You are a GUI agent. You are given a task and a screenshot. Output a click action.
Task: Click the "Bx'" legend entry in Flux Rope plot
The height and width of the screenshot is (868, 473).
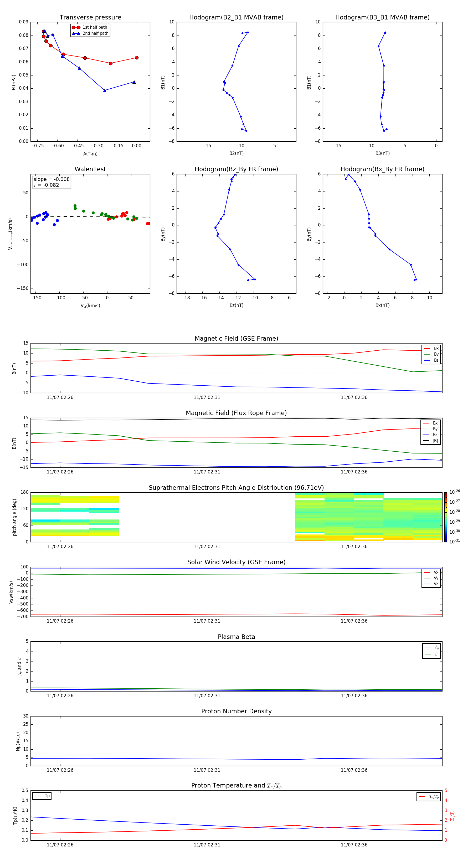click(431, 423)
